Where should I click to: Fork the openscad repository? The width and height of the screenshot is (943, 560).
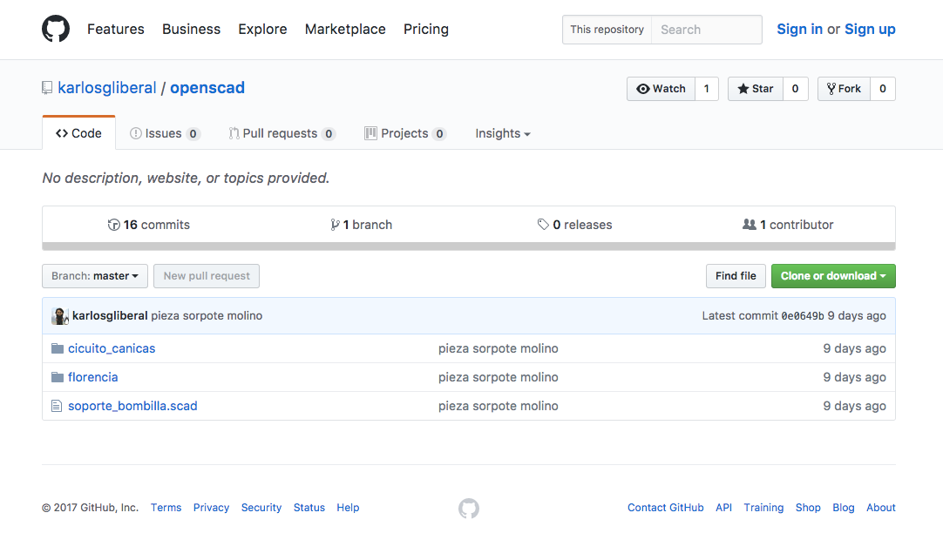(844, 89)
